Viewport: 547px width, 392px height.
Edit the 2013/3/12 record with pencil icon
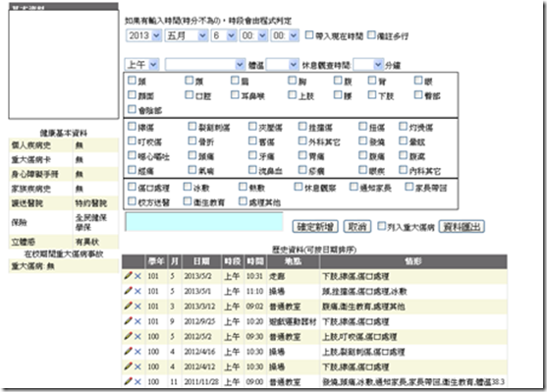point(128,306)
